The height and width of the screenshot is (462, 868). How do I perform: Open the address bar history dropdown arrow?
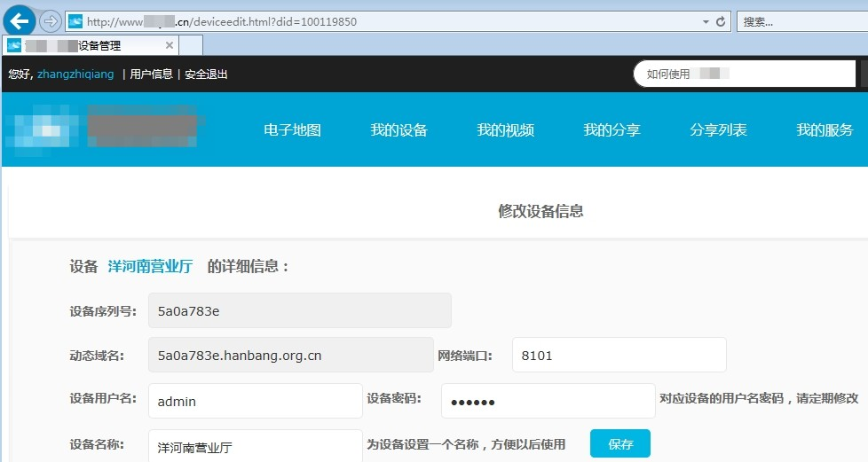706,21
